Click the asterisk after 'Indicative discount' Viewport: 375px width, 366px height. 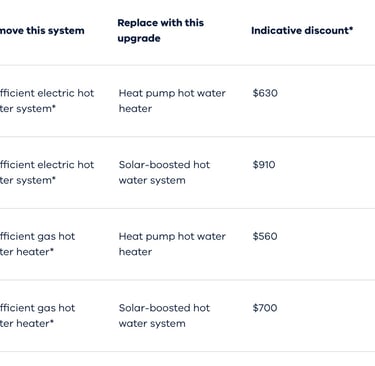(351, 28)
